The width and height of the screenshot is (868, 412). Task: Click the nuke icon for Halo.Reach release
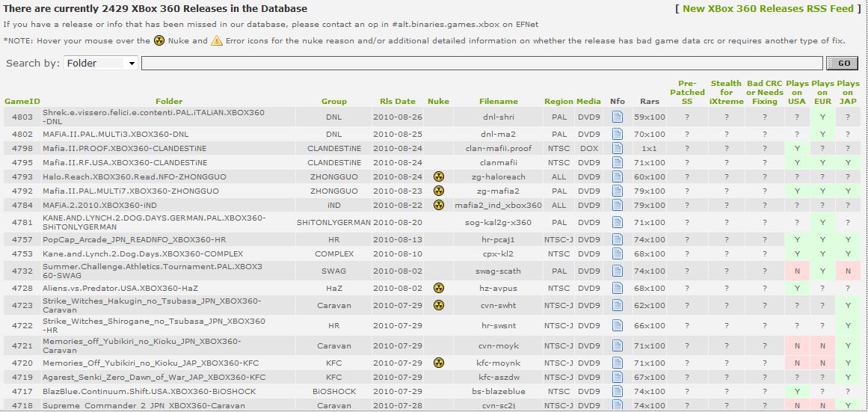coord(438,176)
